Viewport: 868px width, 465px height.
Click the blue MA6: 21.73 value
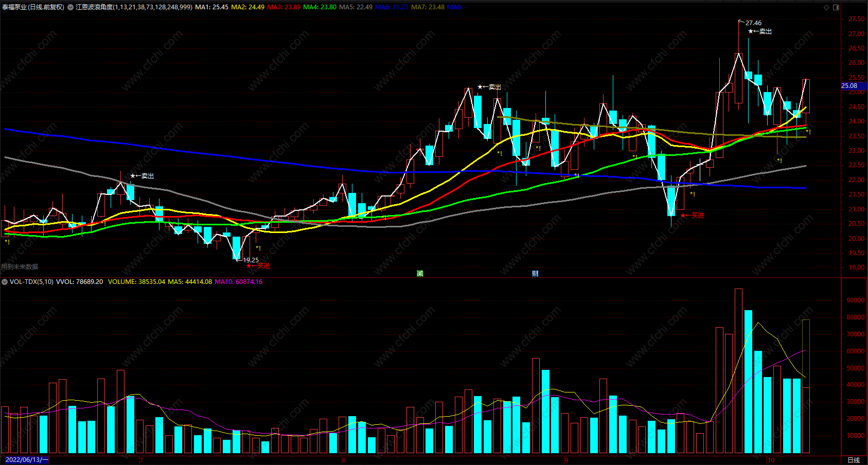point(392,7)
